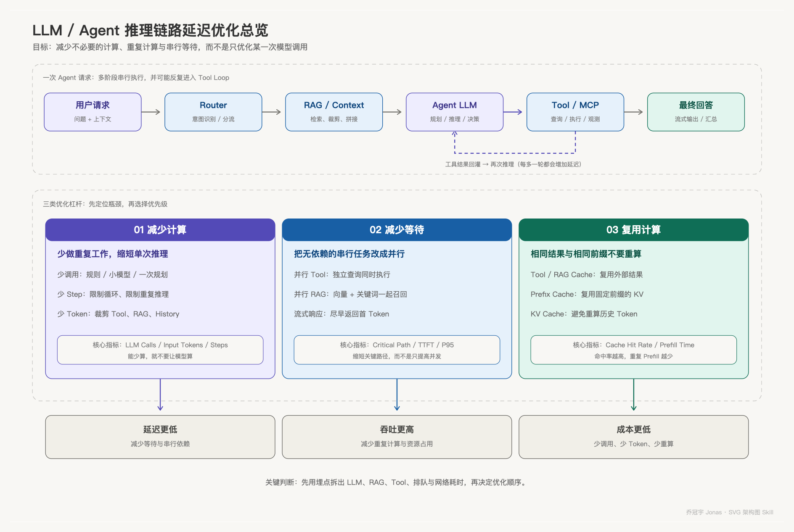794x532 pixels.
Task: Click the Cache Hit Rate / Prefill Time metric box
Action: click(634, 350)
